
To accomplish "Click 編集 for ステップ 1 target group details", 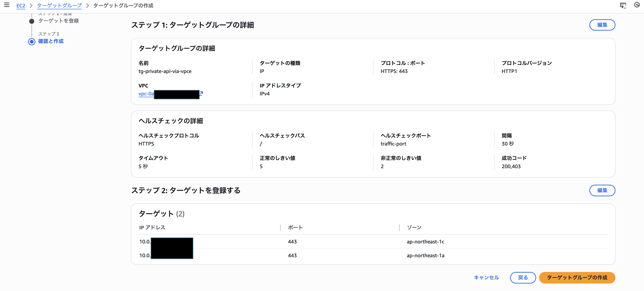I will (x=602, y=25).
